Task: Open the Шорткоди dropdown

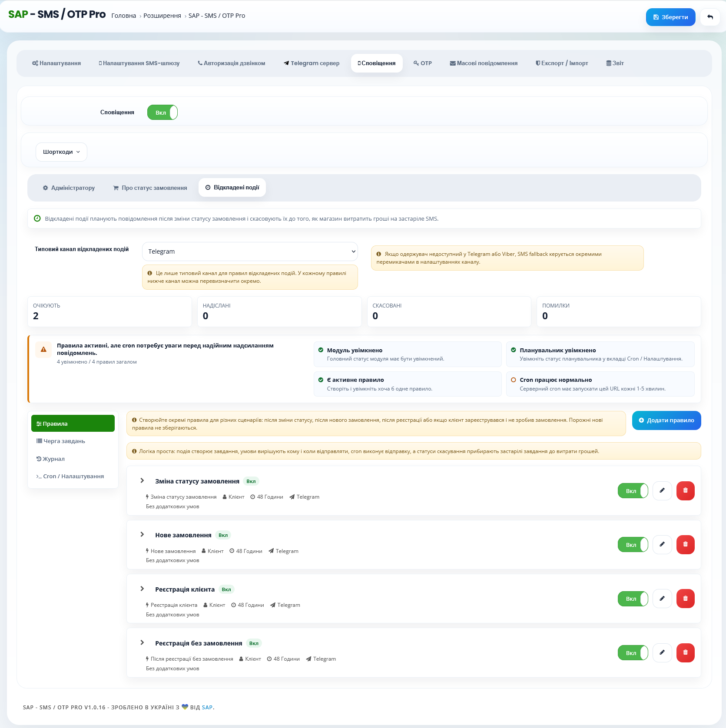Action: coord(61,152)
